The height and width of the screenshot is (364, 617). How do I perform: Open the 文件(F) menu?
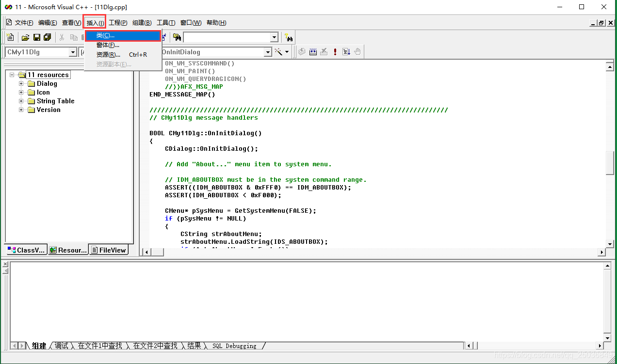point(24,23)
